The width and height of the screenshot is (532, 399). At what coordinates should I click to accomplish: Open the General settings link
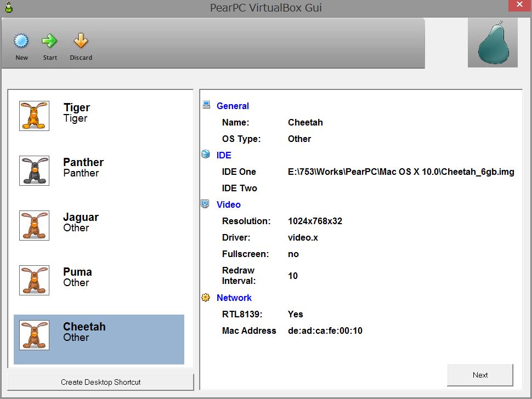click(233, 106)
